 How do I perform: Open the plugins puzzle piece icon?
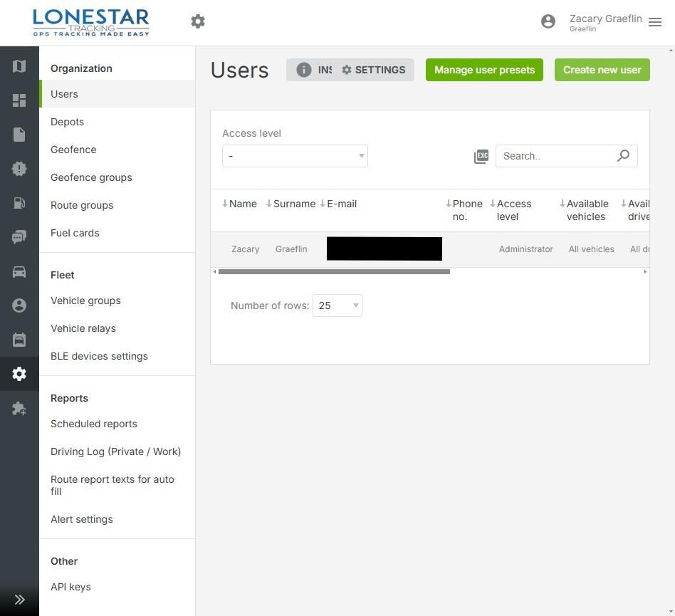coord(19,408)
